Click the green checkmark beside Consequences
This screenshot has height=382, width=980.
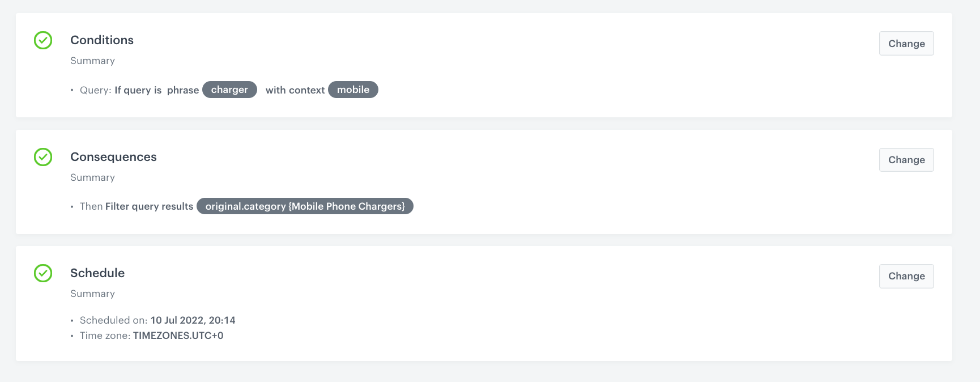click(x=43, y=158)
